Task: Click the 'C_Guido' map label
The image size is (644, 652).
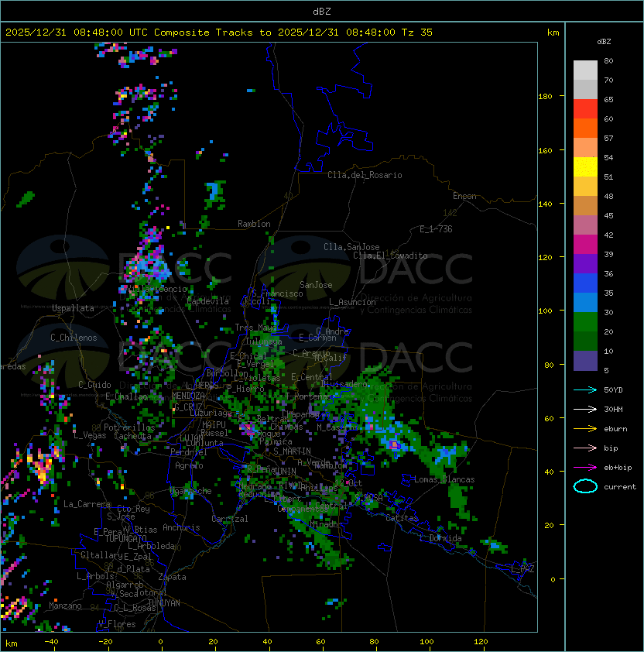Action: tap(94, 385)
